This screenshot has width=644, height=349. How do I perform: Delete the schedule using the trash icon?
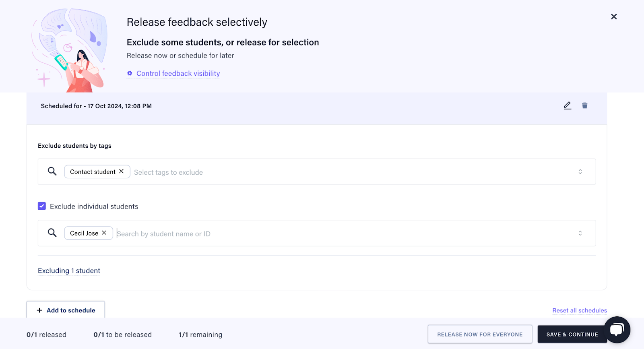pyautogui.click(x=585, y=105)
